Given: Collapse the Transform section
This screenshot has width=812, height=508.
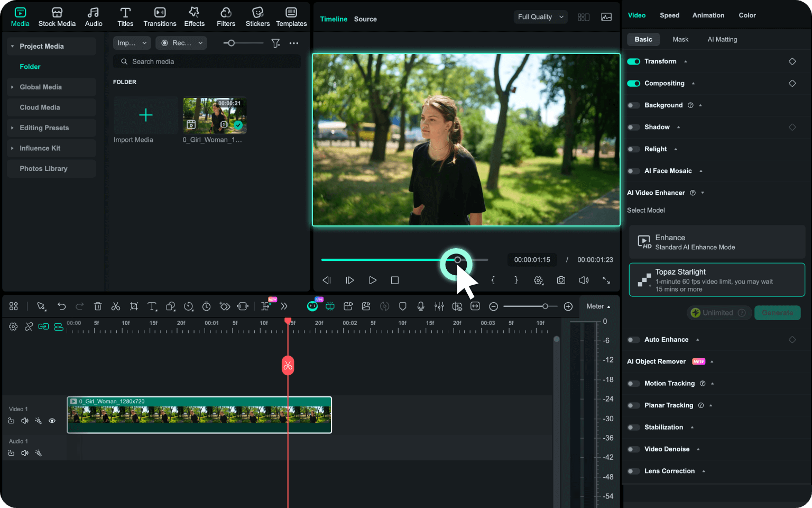Looking at the screenshot, I should (x=686, y=61).
